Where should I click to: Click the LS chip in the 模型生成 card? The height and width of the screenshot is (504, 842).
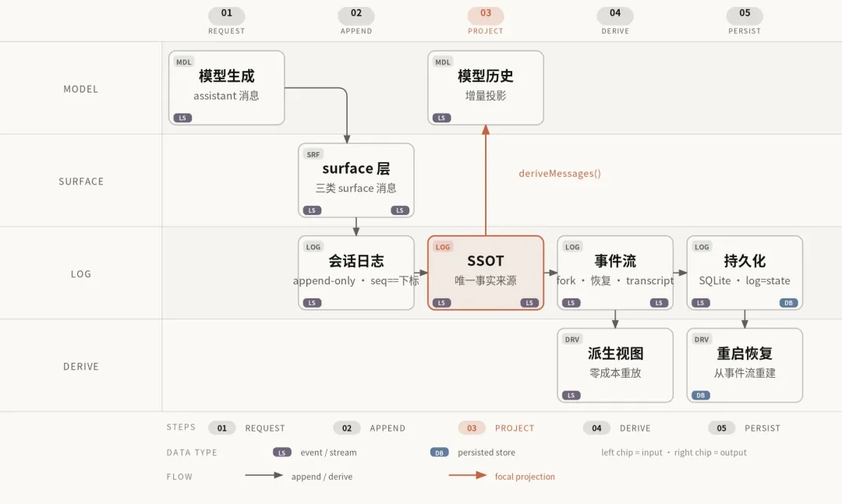pyautogui.click(x=182, y=118)
